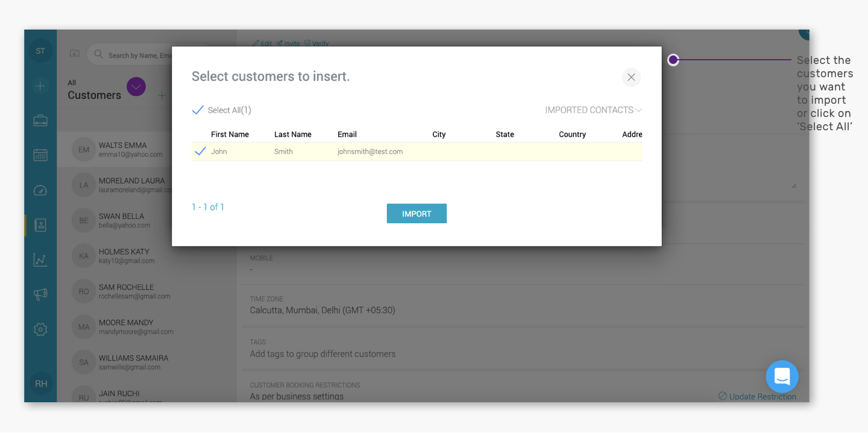The width and height of the screenshot is (868, 433).
Task: Toggle the Select All(1) checkbox
Action: pos(198,110)
